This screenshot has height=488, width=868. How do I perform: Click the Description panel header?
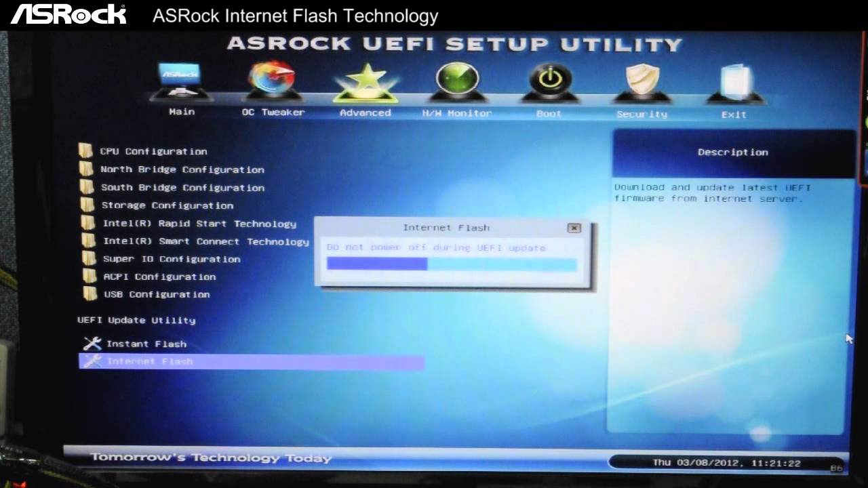coord(733,152)
